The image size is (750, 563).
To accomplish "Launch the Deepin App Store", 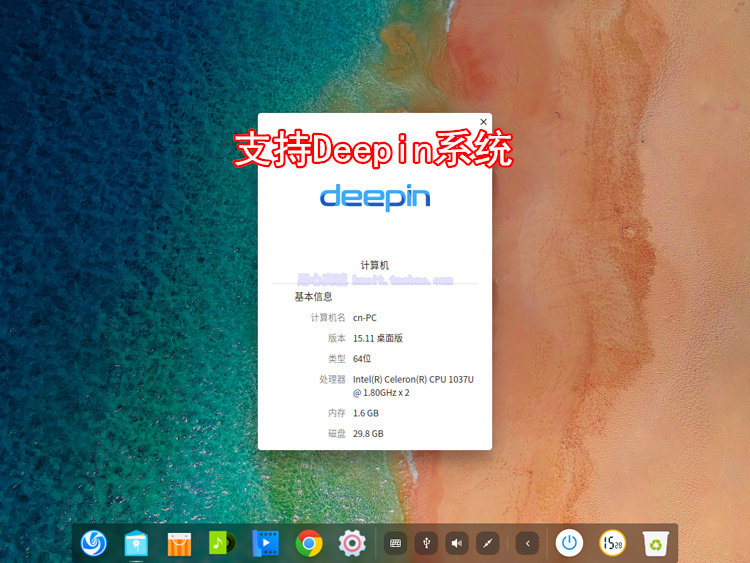I will (179, 544).
